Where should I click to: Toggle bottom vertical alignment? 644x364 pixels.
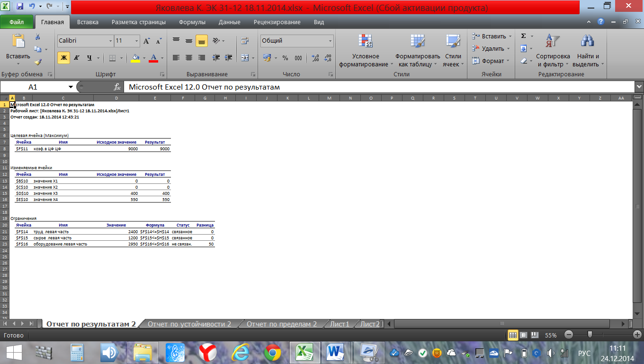202,41
